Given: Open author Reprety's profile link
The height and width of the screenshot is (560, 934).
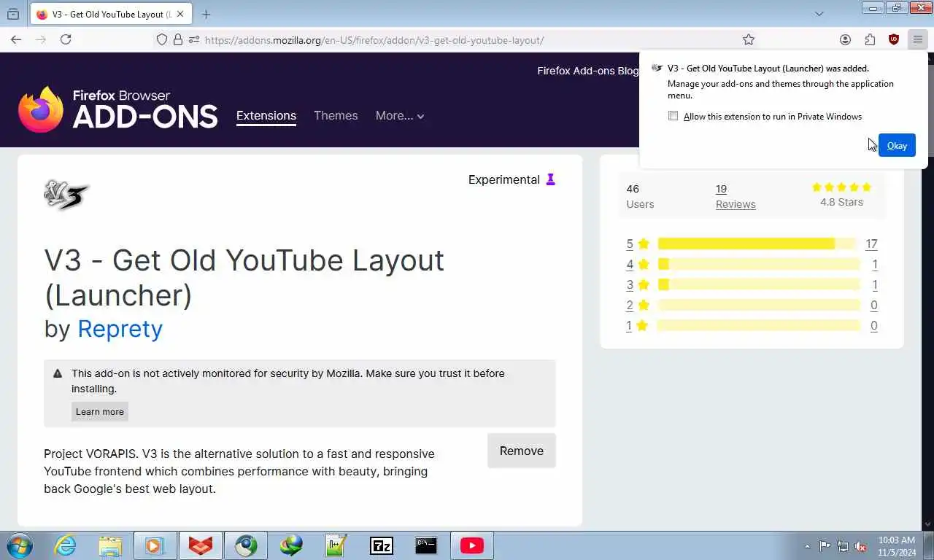Looking at the screenshot, I should click(x=120, y=329).
